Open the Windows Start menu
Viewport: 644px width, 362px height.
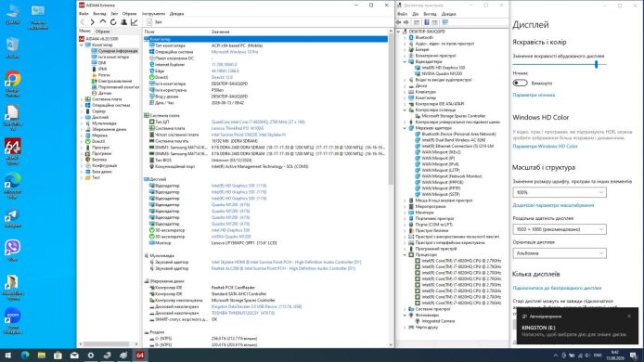tap(7, 356)
